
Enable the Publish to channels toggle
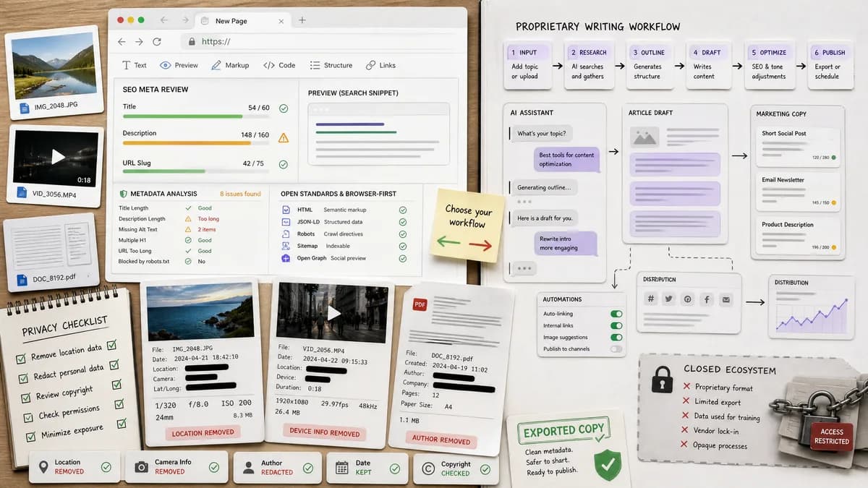616,349
